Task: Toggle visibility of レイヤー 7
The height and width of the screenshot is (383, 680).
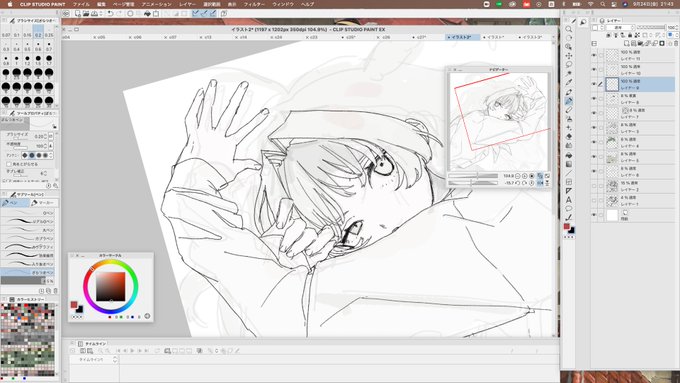Action: 594,113
